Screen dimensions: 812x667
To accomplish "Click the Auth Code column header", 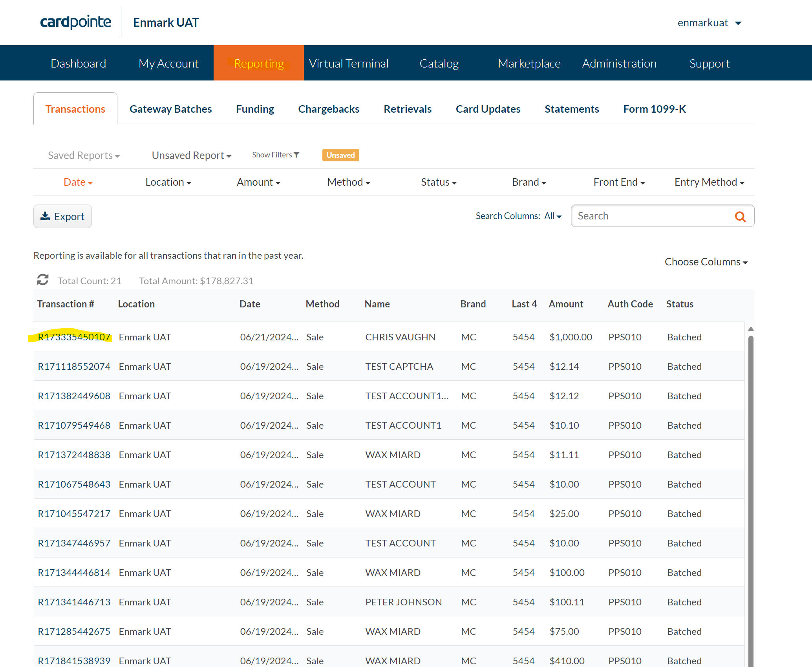I will 630,304.
